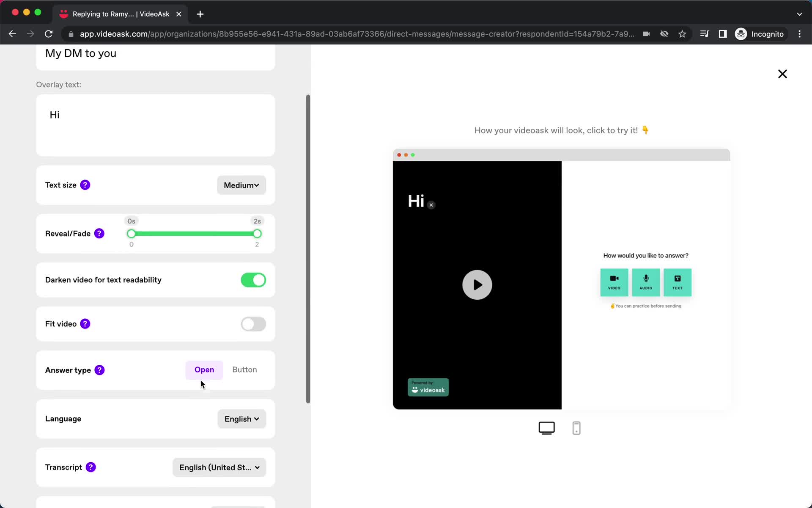This screenshot has height=508, width=812.
Task: Play the video in the preview
Action: click(x=477, y=284)
